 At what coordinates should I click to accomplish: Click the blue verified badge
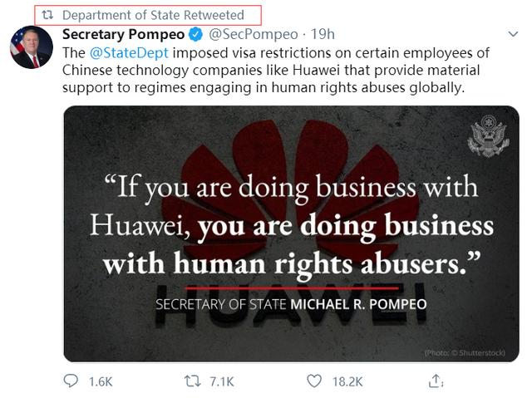pyautogui.click(x=195, y=34)
